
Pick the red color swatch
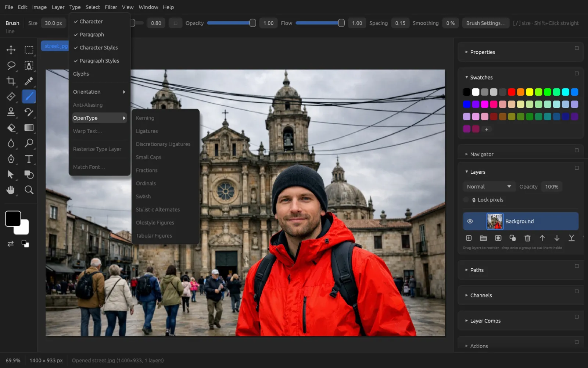(x=512, y=92)
